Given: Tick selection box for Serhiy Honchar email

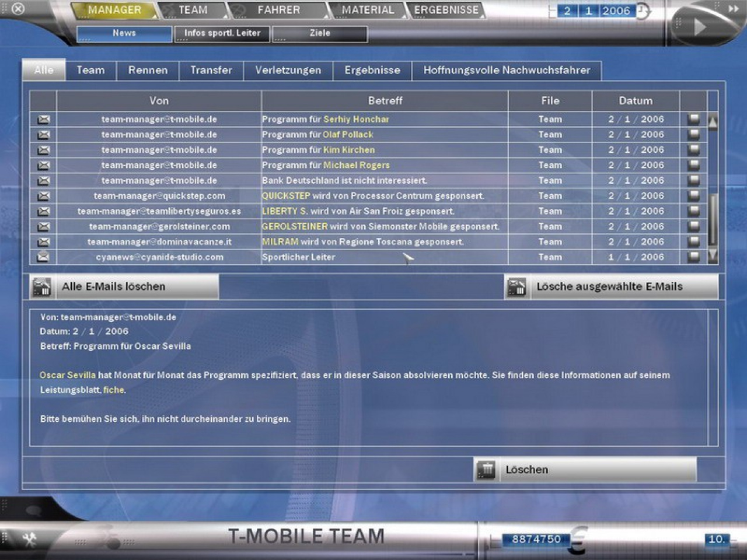Looking at the screenshot, I should (x=693, y=119).
